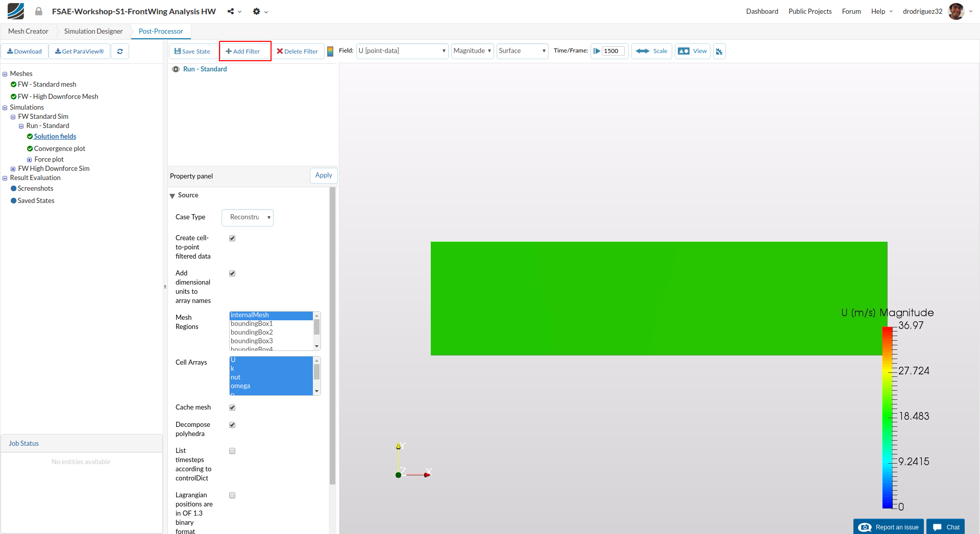Click the Screenshots blue status dot
The width and height of the screenshot is (980, 534).
click(14, 189)
